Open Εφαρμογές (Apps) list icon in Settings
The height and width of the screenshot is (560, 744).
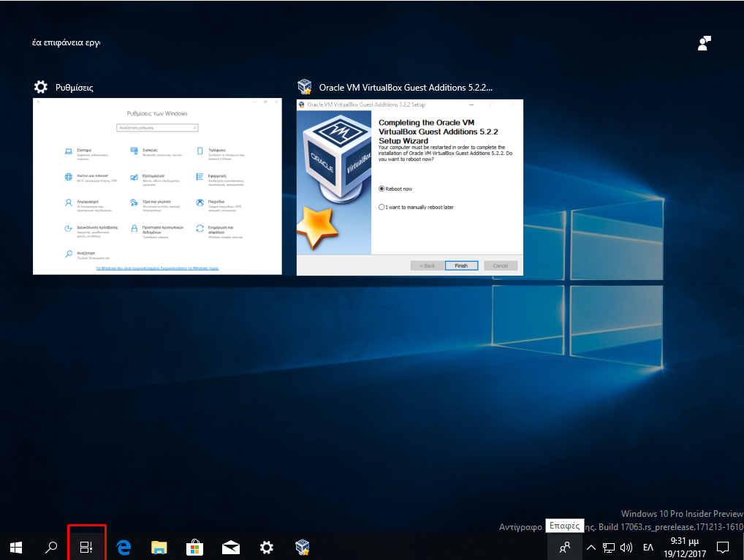(200, 177)
